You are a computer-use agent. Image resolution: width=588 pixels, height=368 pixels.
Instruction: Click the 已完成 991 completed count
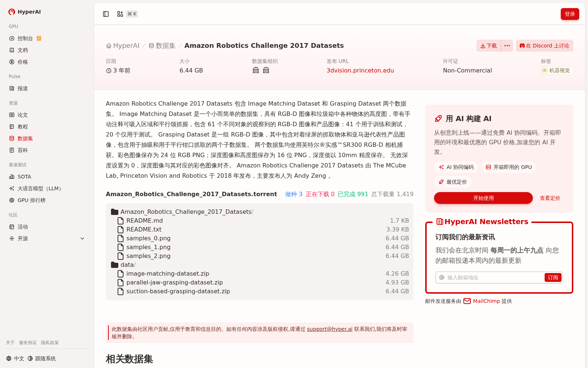(353, 194)
